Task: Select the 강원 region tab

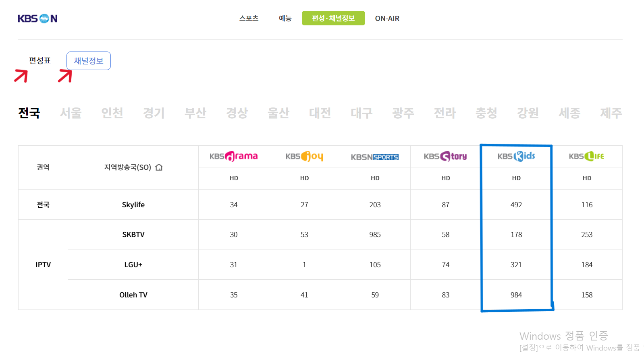Action: (528, 113)
